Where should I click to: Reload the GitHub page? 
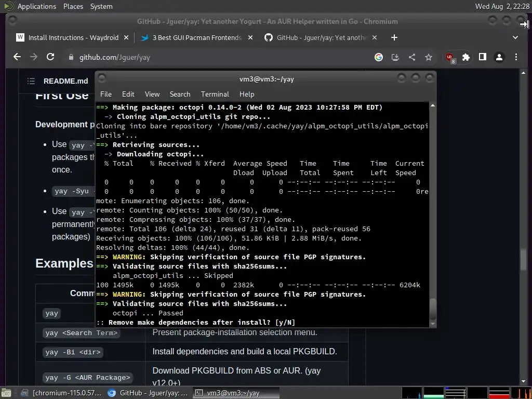tap(50, 57)
